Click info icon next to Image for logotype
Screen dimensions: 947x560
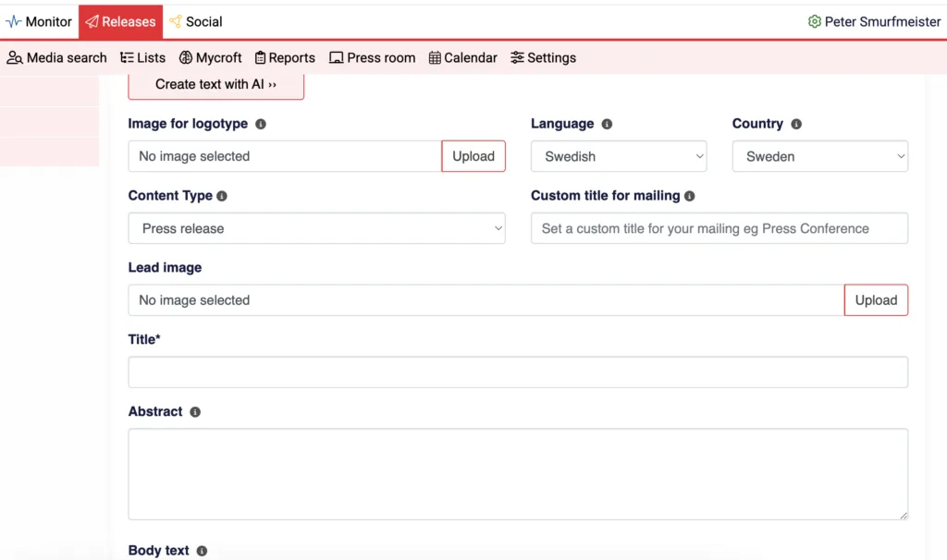[x=261, y=124]
